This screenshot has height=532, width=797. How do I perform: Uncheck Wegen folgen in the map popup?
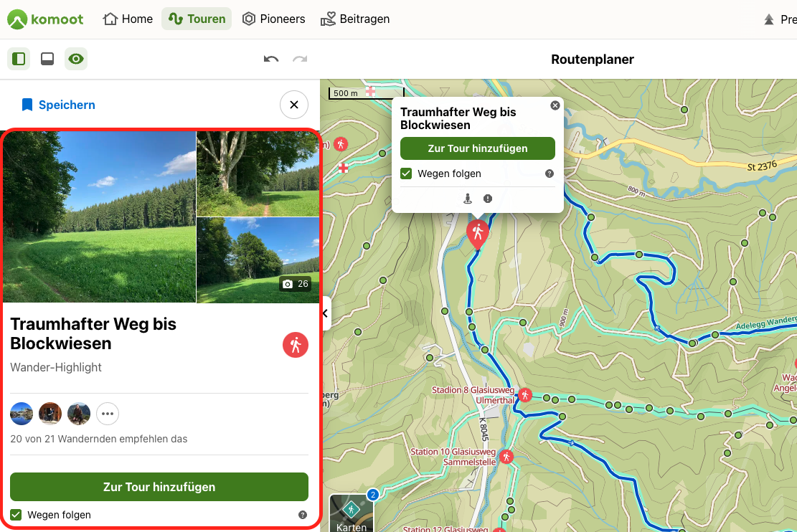[x=406, y=174]
